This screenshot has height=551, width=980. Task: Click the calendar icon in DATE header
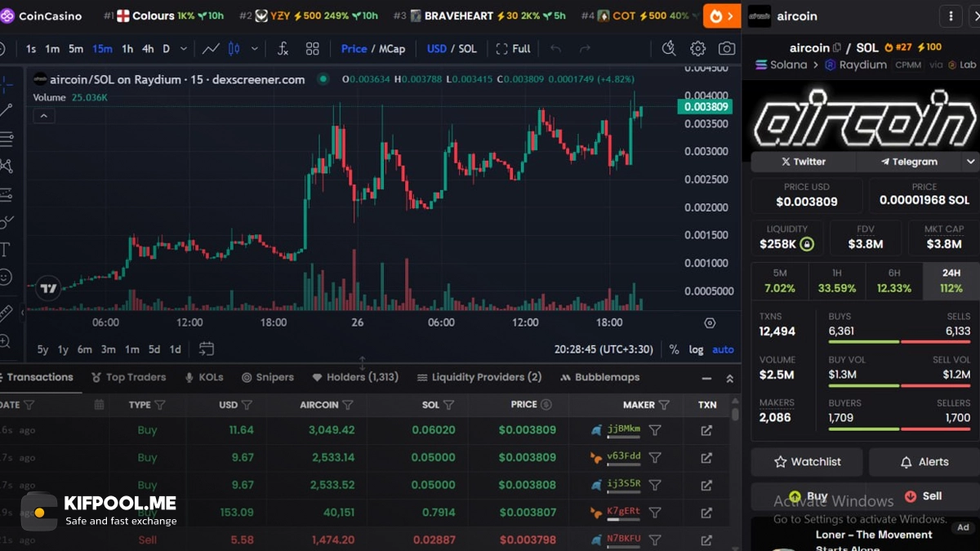[99, 405]
